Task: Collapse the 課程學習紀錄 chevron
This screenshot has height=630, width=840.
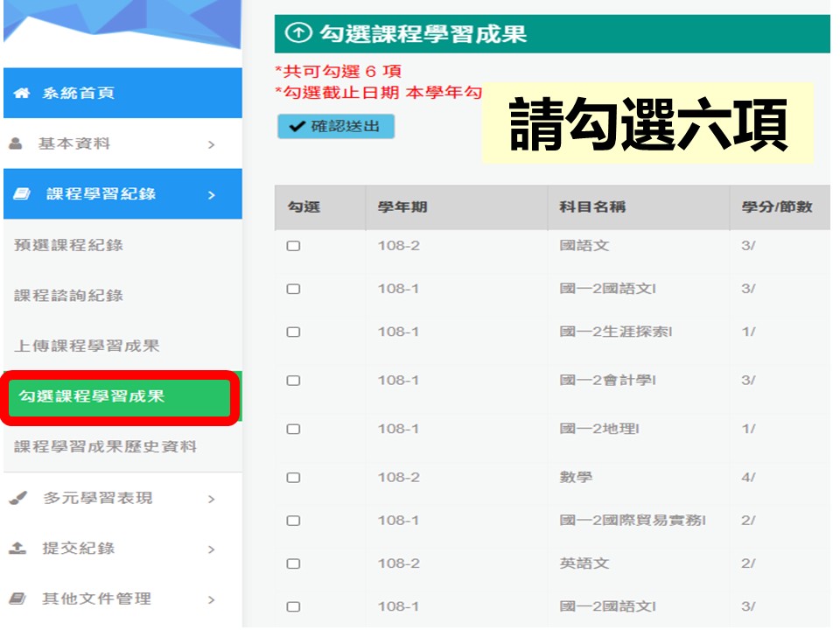Action: [212, 195]
